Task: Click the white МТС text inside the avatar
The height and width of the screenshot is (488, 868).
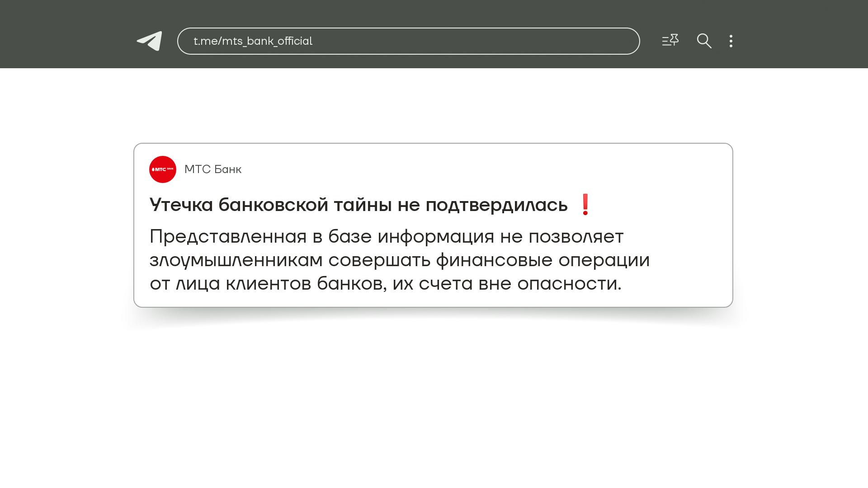Action: (160, 169)
